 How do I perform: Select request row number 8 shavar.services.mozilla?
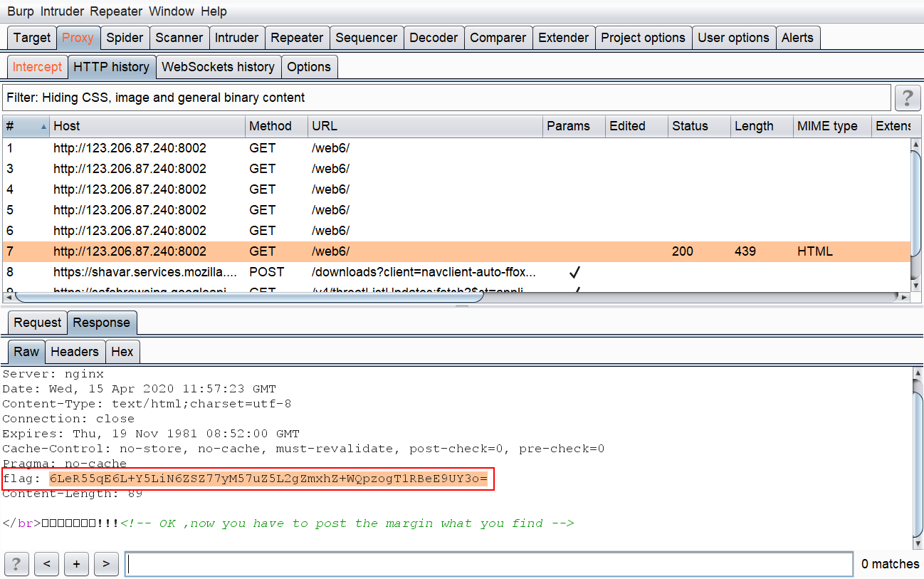pos(456,272)
